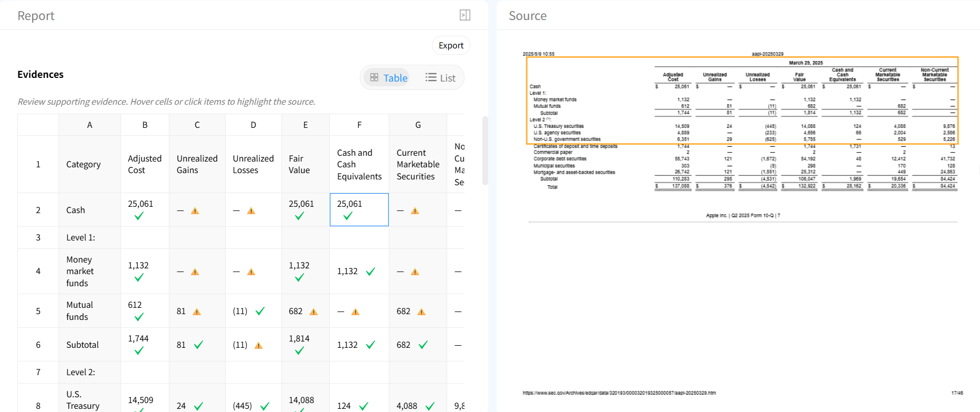
Task: Click the Table view grid icon
Action: coord(374,78)
